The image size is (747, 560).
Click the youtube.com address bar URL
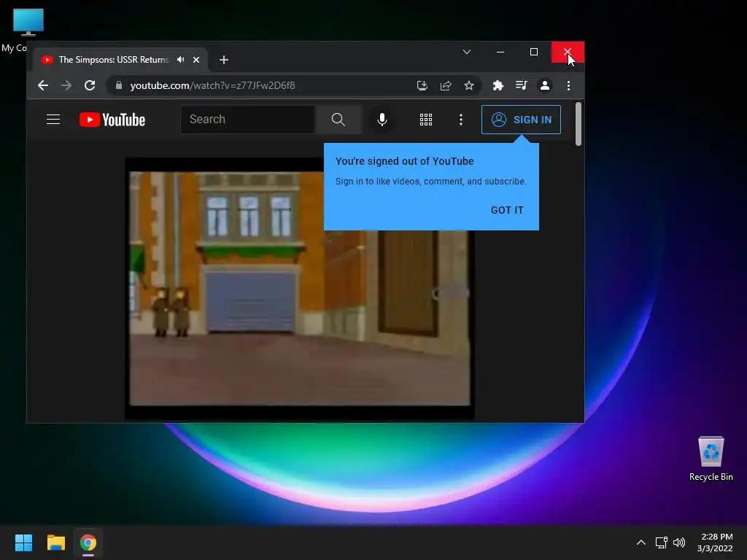tap(212, 86)
